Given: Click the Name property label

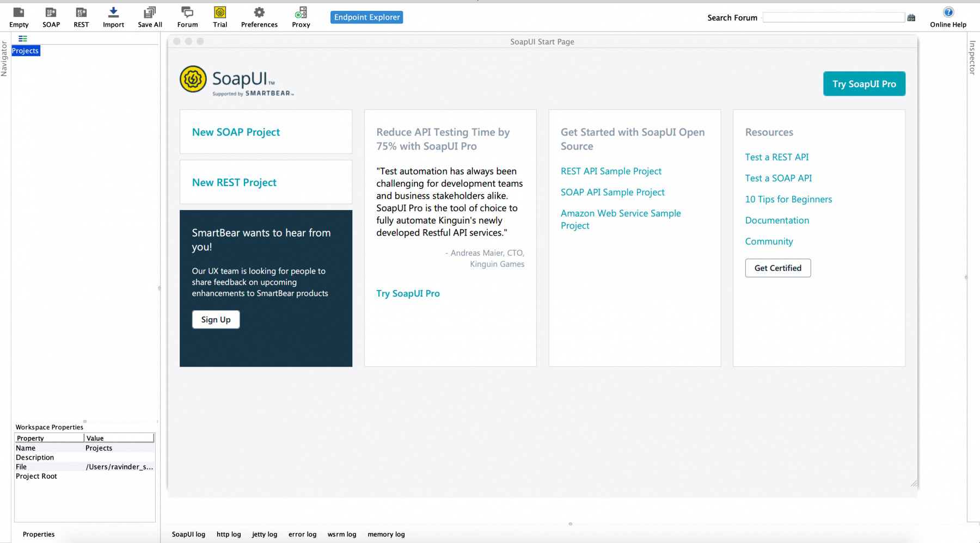Looking at the screenshot, I should [26, 448].
